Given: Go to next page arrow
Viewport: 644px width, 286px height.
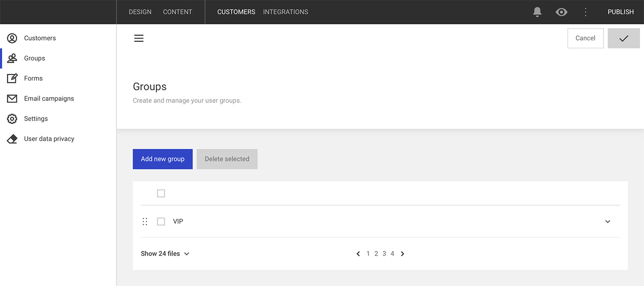Looking at the screenshot, I should (x=402, y=254).
